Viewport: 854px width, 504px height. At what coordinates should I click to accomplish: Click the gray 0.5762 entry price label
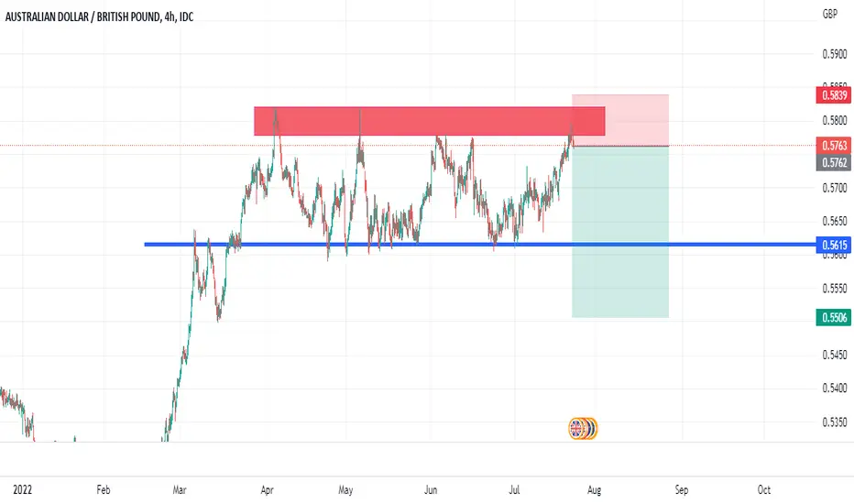(x=834, y=162)
